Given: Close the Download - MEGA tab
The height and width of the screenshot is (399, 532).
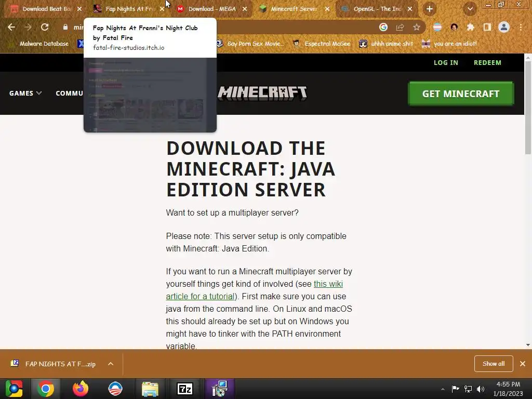Looking at the screenshot, I should pos(245,9).
